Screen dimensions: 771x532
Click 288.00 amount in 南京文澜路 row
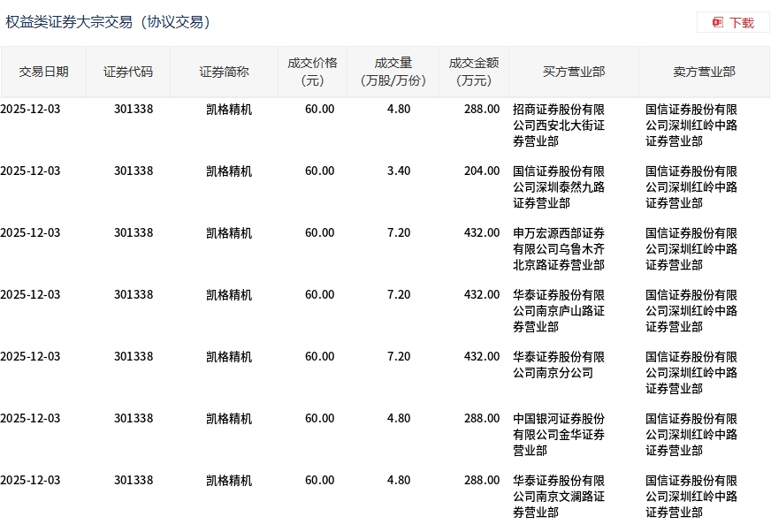[x=481, y=481]
